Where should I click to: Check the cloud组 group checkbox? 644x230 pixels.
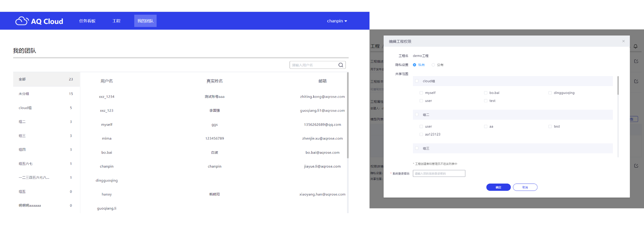pos(417,81)
